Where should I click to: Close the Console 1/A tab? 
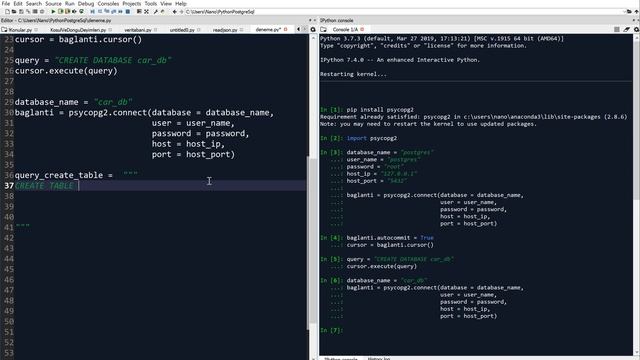tap(362, 29)
